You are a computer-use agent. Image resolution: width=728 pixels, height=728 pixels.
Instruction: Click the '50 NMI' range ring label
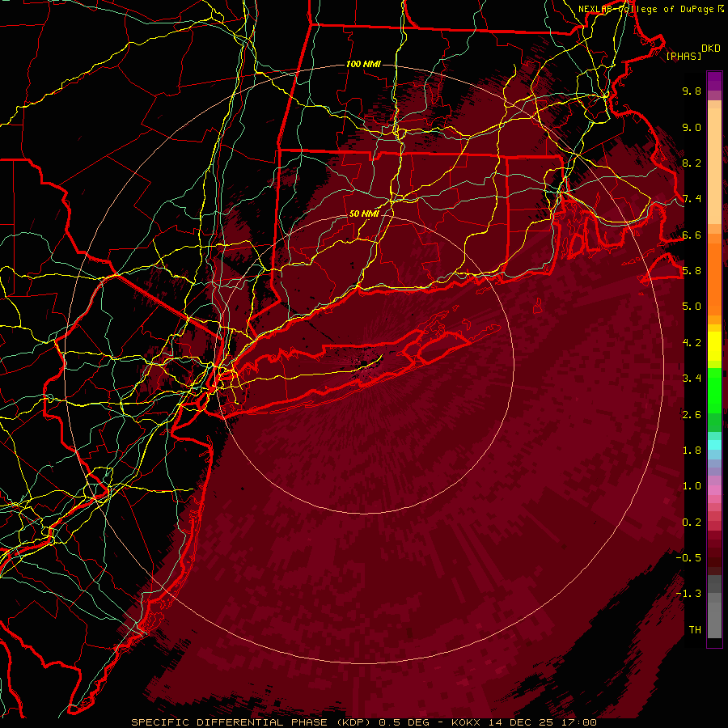pyautogui.click(x=363, y=214)
